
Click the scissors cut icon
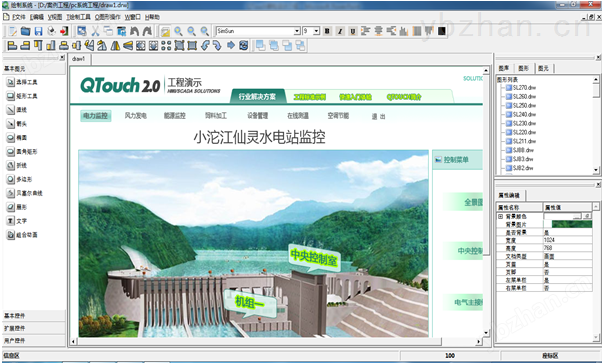(x=95, y=31)
